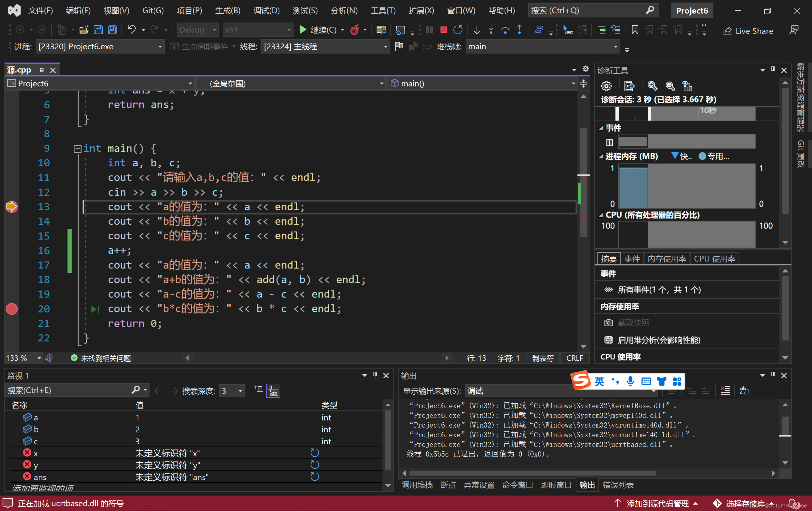
Task: Click the zoom in icon in diagnostic tools
Action: pos(652,86)
